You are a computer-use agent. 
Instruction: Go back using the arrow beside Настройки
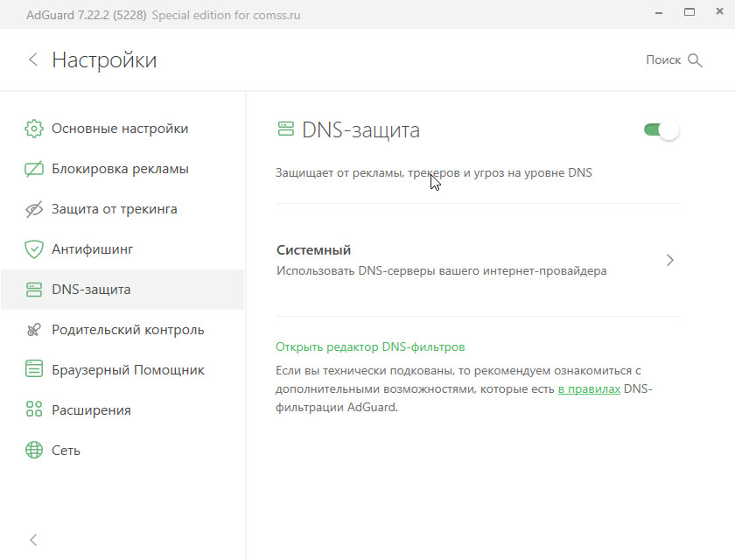(x=33, y=59)
